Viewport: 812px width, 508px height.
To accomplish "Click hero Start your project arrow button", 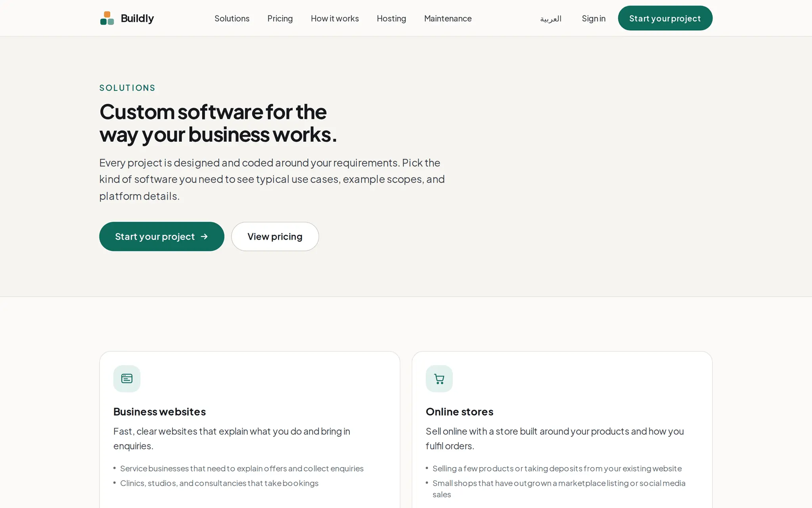I will 162,237.
